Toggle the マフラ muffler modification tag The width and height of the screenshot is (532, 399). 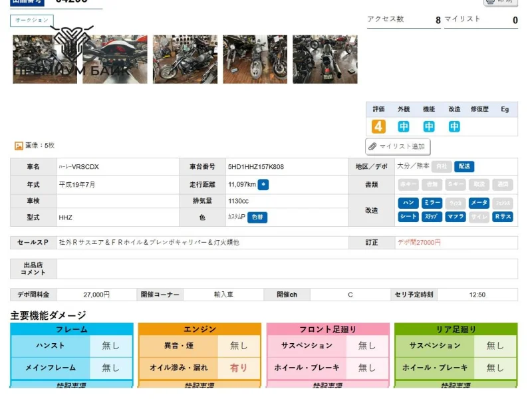[456, 217]
